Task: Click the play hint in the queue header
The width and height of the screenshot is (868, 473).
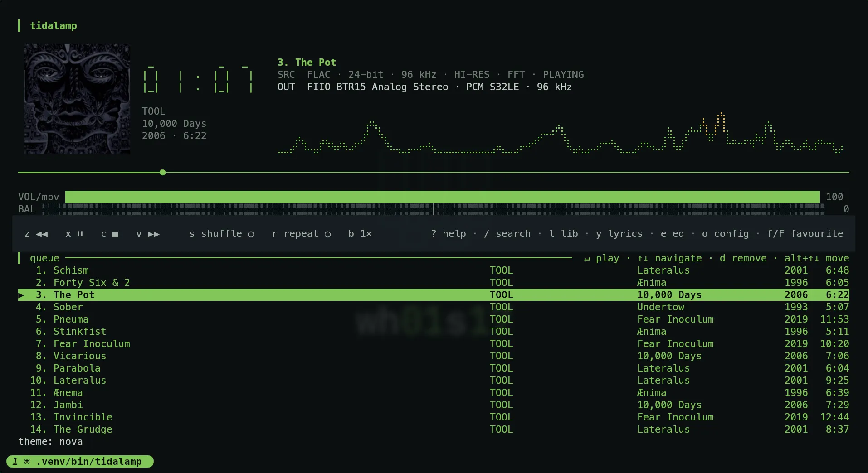Action: pyautogui.click(x=601, y=258)
